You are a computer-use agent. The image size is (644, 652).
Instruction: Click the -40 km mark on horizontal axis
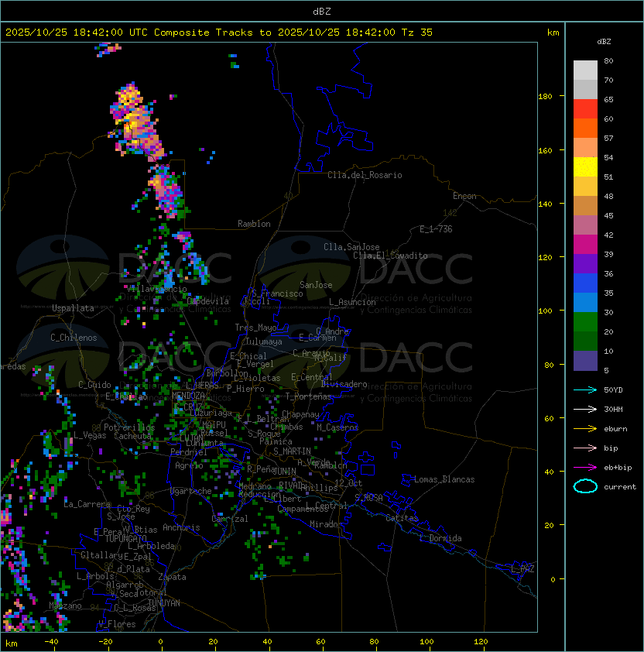pyautogui.click(x=51, y=642)
